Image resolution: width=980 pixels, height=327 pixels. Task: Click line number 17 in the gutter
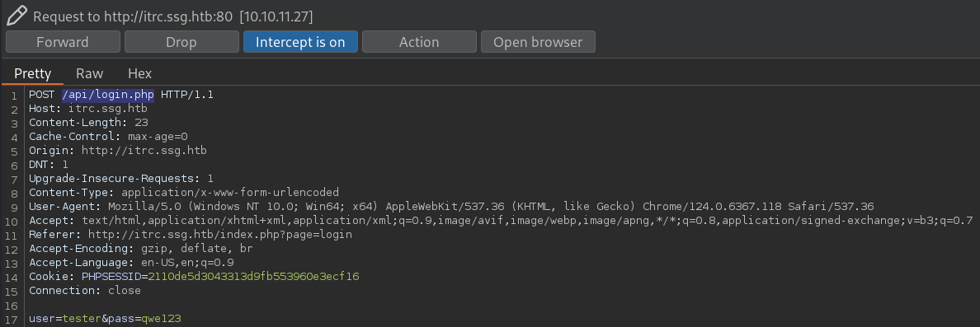(x=13, y=318)
